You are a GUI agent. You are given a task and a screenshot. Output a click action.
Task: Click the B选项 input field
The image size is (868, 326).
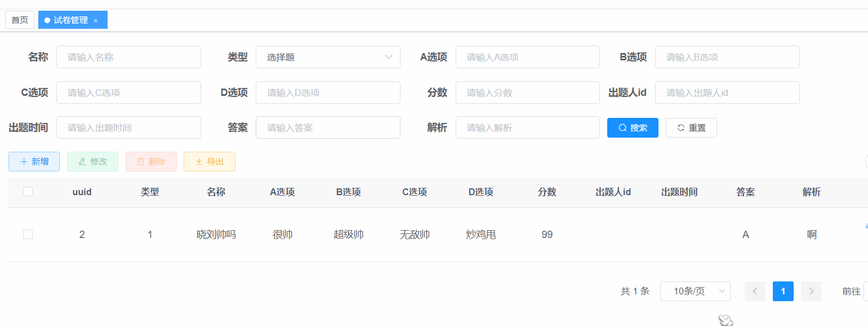[727, 57]
